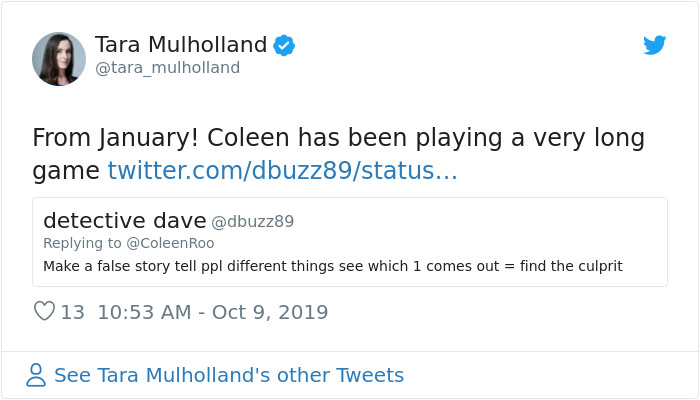See Tara Mulholland's other Tweets
Image resolution: width=700 pixels, height=400 pixels.
[x=229, y=376]
